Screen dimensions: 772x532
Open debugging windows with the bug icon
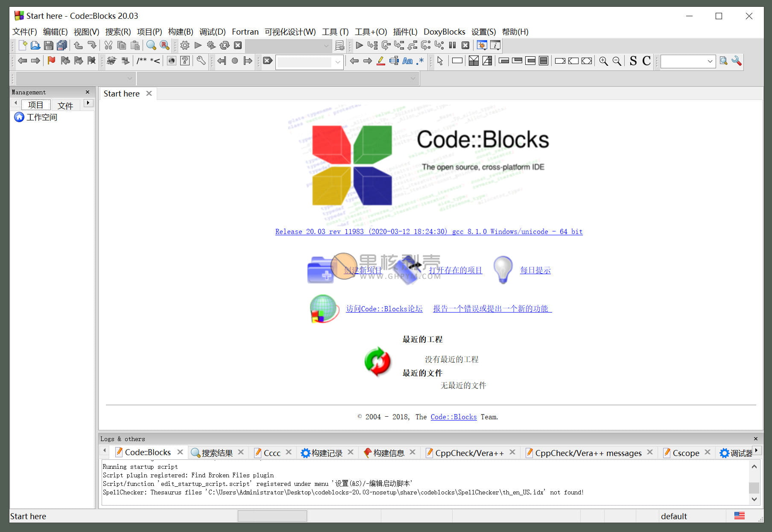coord(482,45)
